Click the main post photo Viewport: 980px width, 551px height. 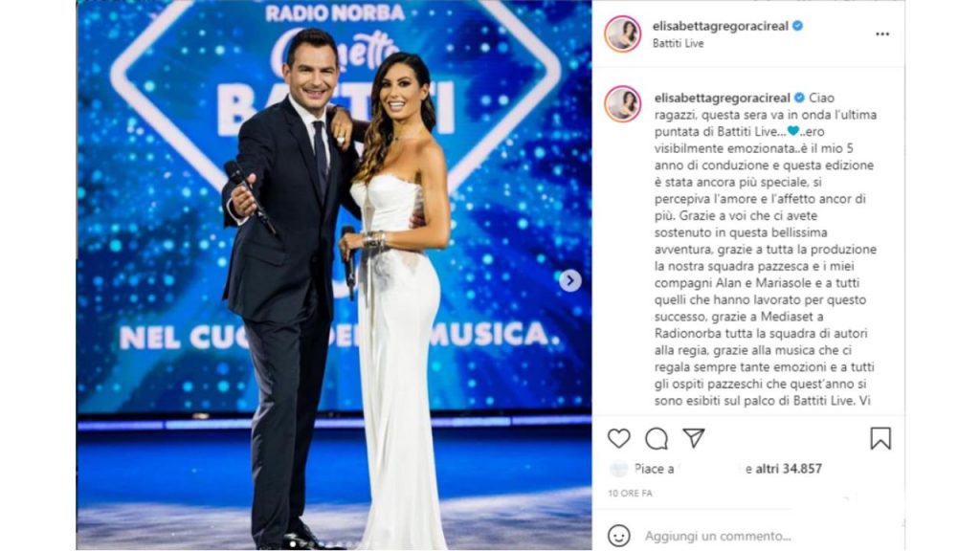pos(334,275)
